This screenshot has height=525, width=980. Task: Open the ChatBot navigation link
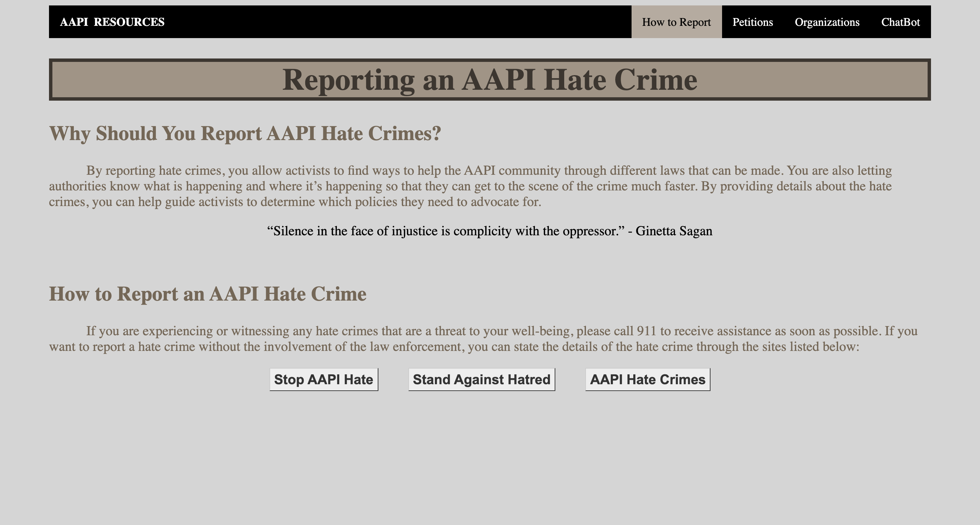(x=900, y=22)
